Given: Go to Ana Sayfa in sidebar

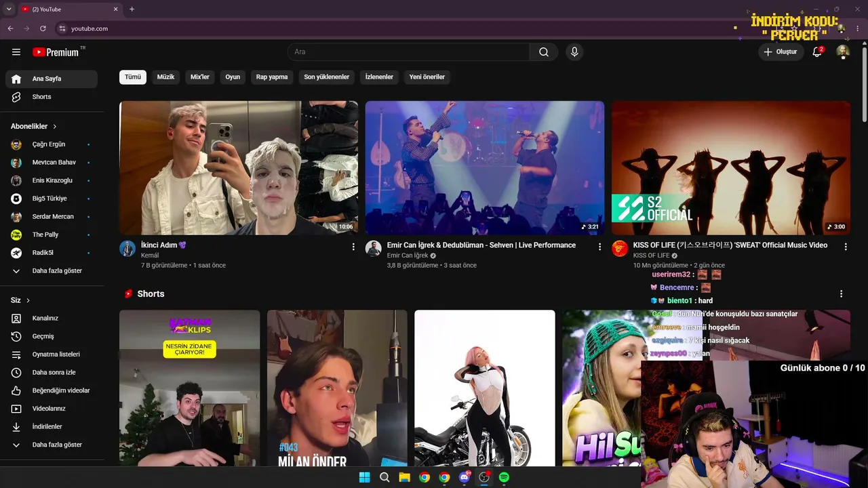Looking at the screenshot, I should click(x=52, y=79).
